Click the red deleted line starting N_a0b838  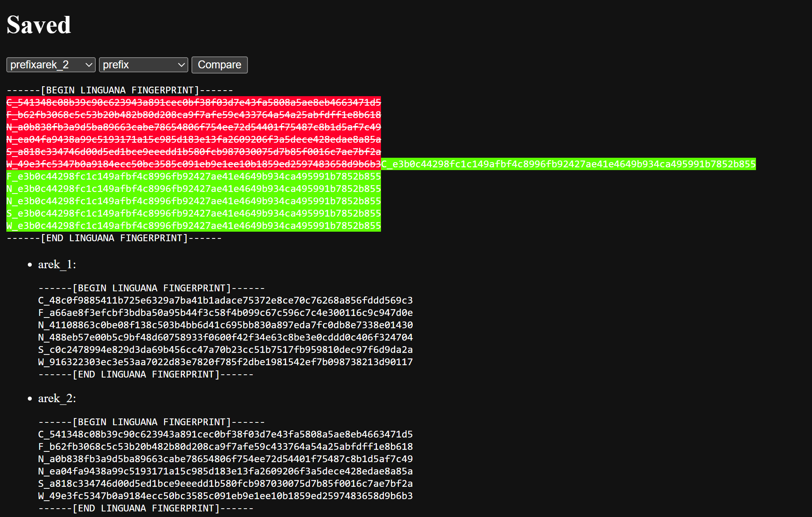pos(193,127)
